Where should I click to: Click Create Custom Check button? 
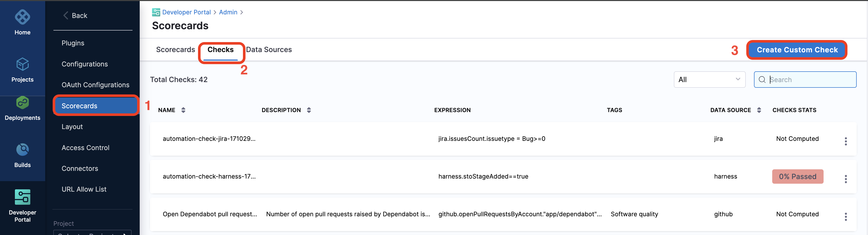(x=797, y=50)
